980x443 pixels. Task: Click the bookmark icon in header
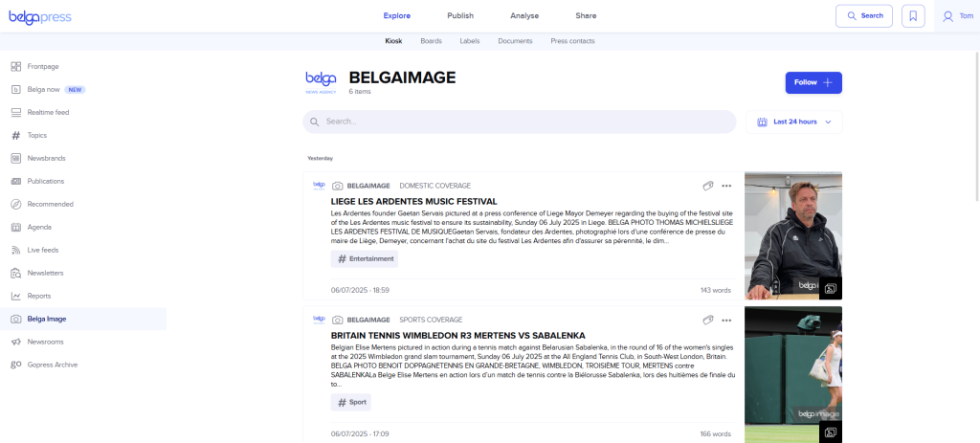913,16
